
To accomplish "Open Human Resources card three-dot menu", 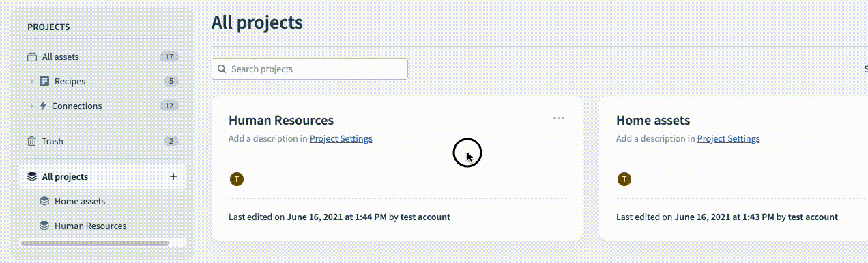I will tap(559, 118).
